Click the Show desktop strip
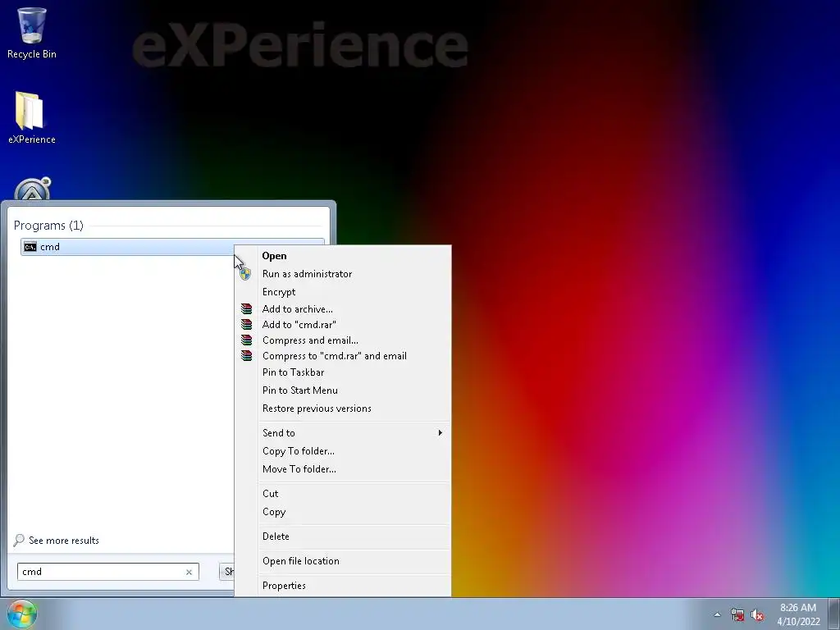Image resolution: width=840 pixels, height=630 pixels. (833, 614)
